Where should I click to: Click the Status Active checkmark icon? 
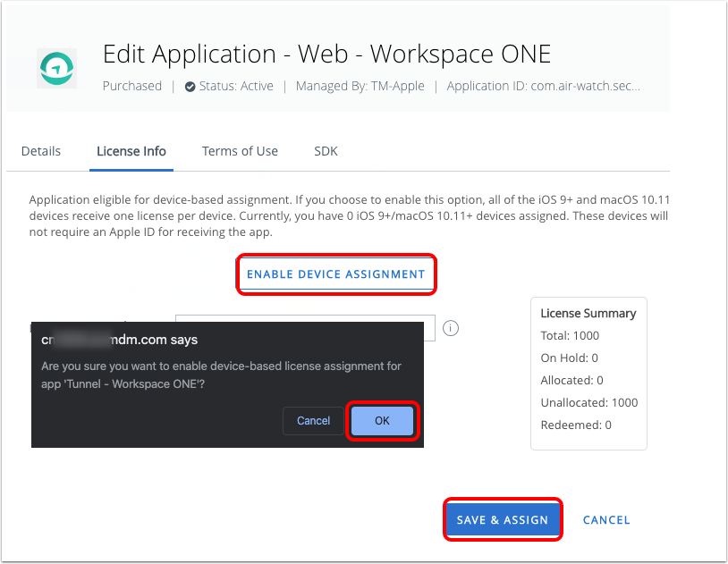[190, 87]
